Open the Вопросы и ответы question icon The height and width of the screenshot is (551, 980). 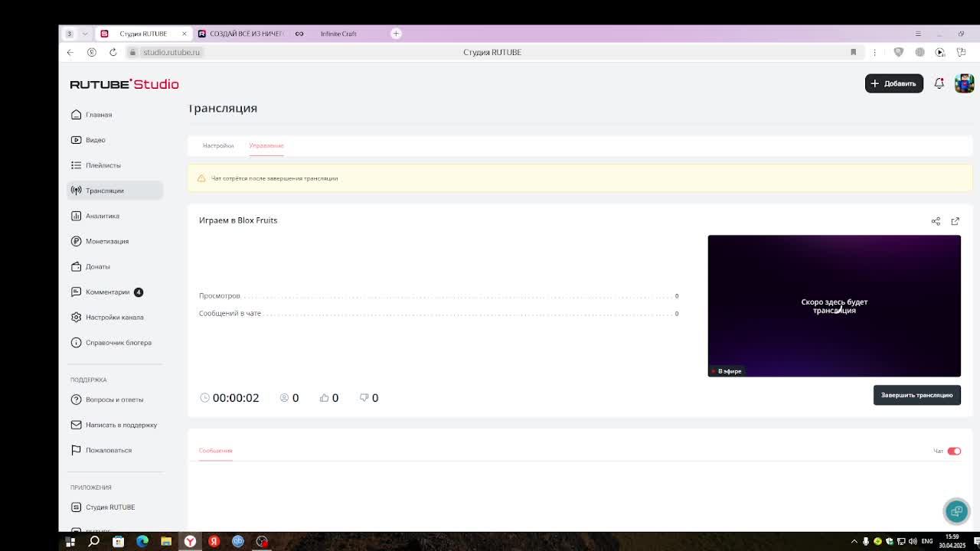[76, 399]
